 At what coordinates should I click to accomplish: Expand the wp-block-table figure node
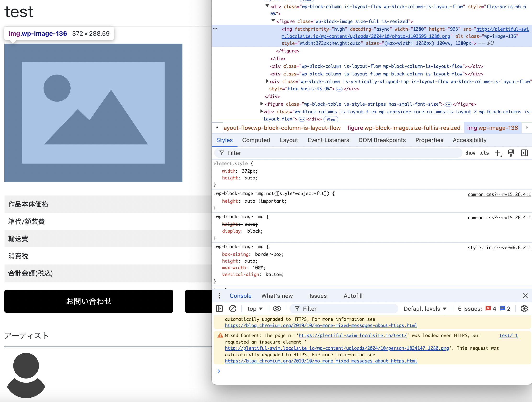[x=262, y=104]
